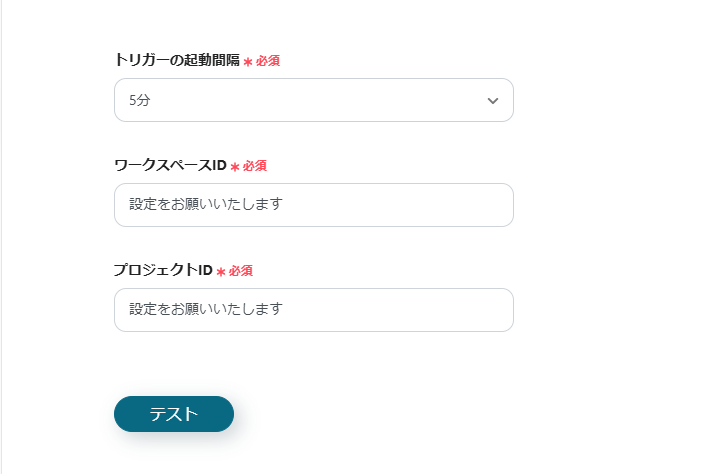Click the red asterisk beside プロジェクトID
The width and height of the screenshot is (712, 474).
[221, 272]
